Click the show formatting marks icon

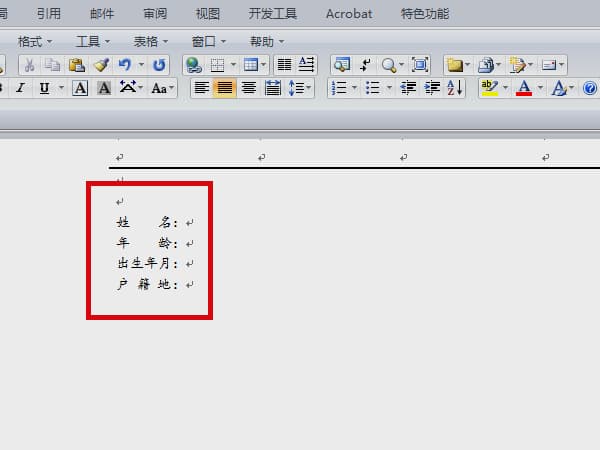coord(365,65)
